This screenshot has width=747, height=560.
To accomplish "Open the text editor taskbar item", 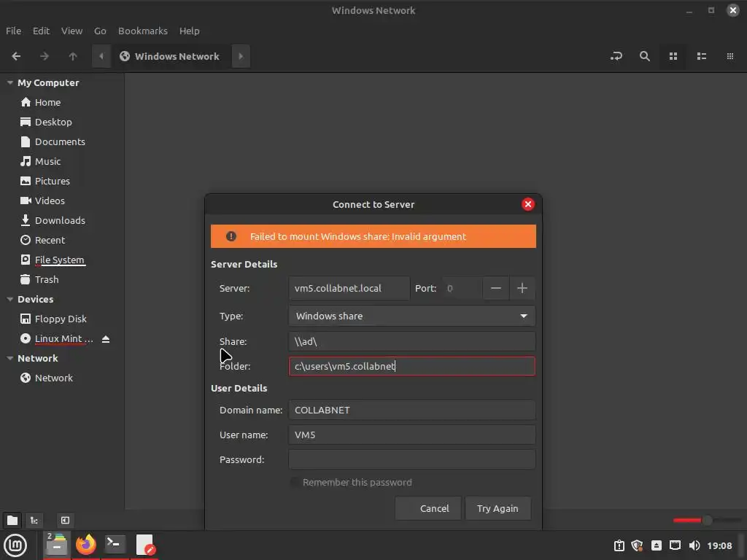I will [144, 544].
